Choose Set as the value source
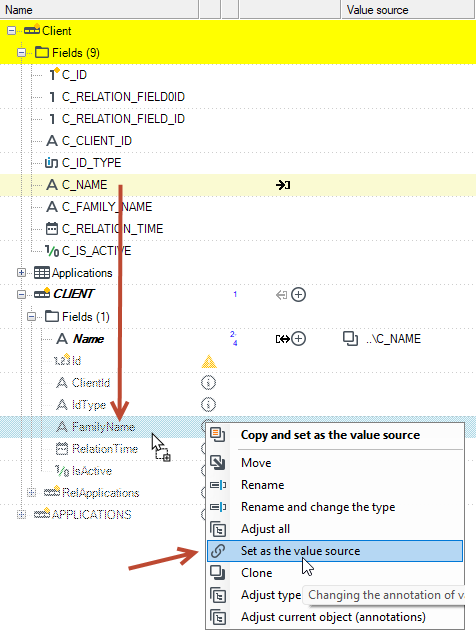 click(335, 551)
